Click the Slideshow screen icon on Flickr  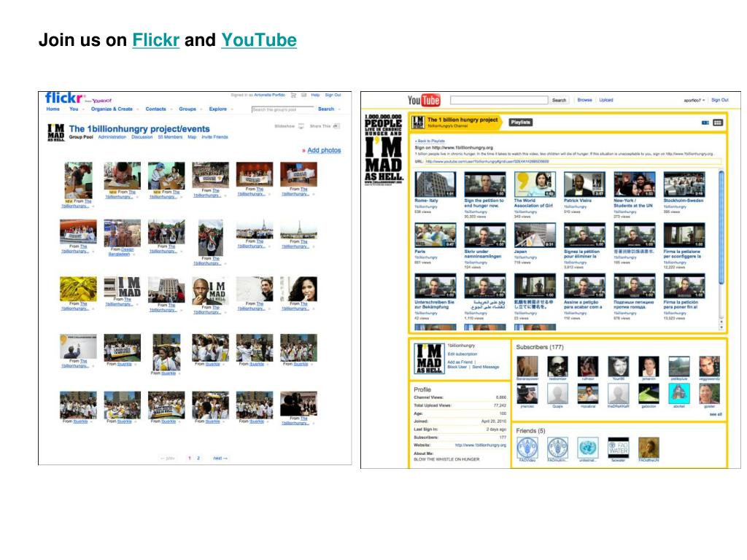tap(301, 126)
